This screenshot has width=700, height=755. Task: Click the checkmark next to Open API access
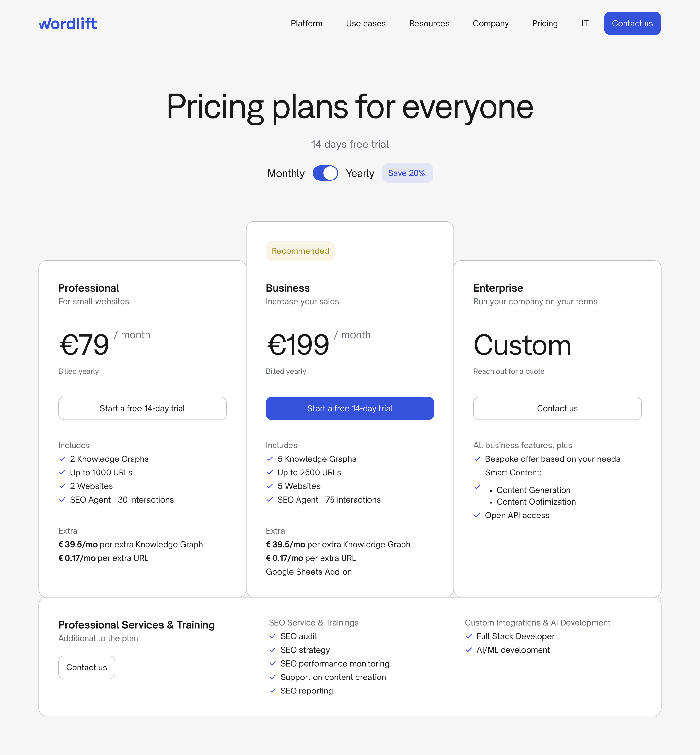pyautogui.click(x=477, y=515)
